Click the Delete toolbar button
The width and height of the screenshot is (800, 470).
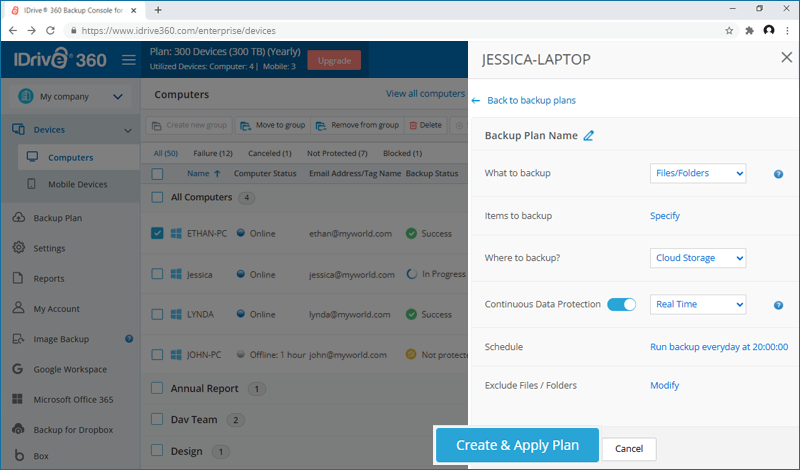coord(426,125)
